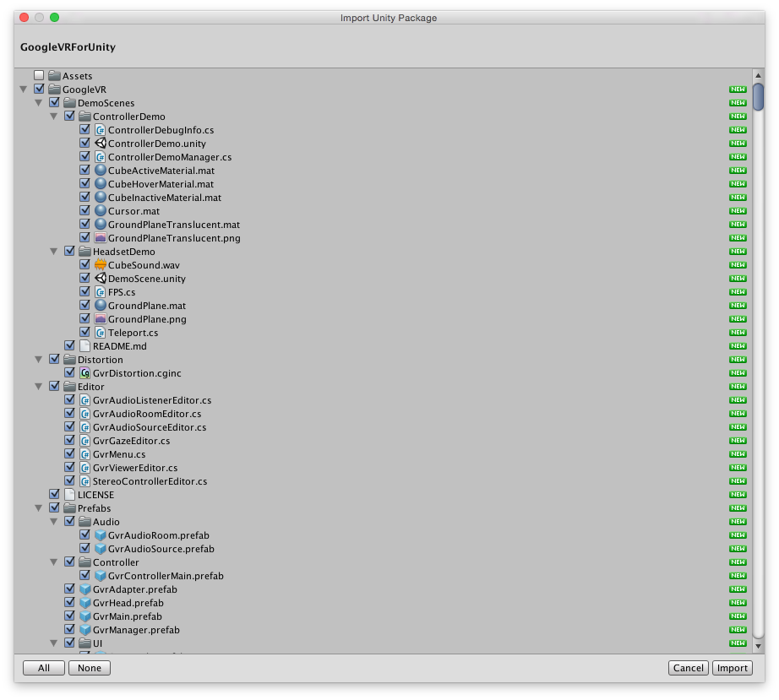Image resolution: width=779 pixels, height=700 pixels.
Task: Collapse the Audio folder under Prefabs
Action: 54,521
